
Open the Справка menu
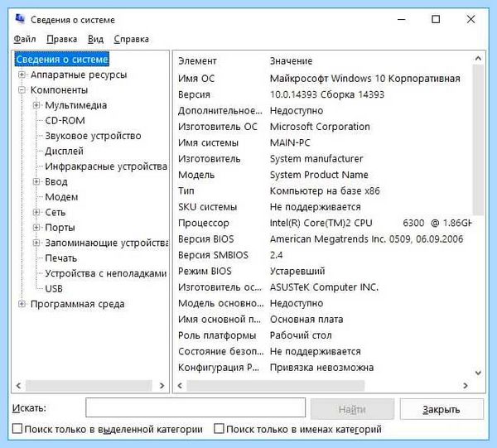point(131,39)
